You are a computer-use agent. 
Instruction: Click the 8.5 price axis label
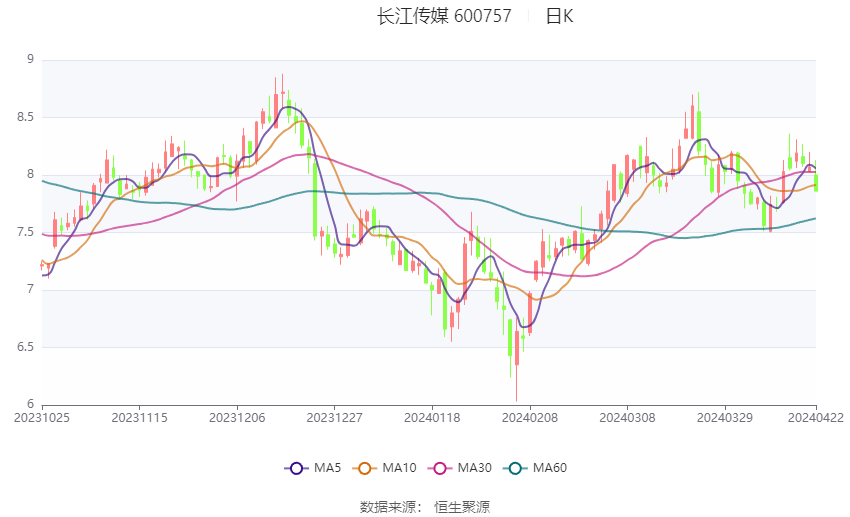[x=25, y=117]
